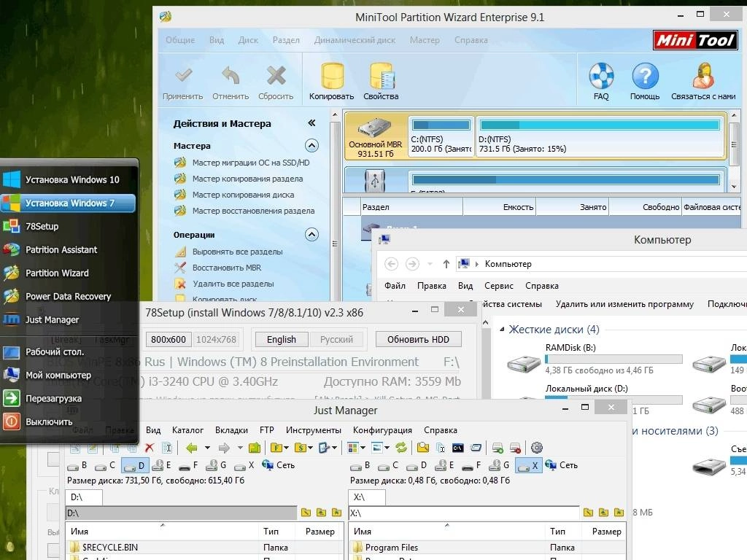
Task: Collapse the Действия и Мастера sidebar
Action: pos(311,123)
